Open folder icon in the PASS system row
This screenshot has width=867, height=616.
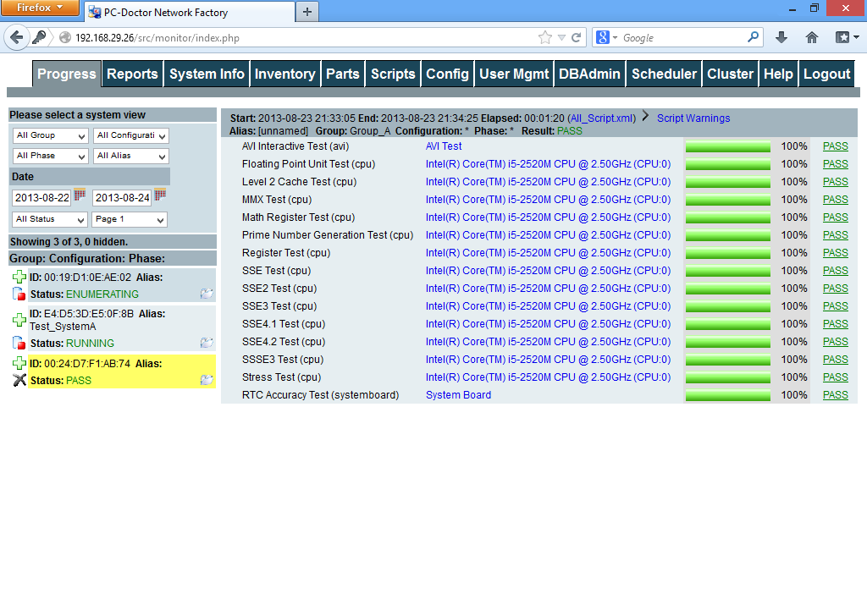point(206,380)
